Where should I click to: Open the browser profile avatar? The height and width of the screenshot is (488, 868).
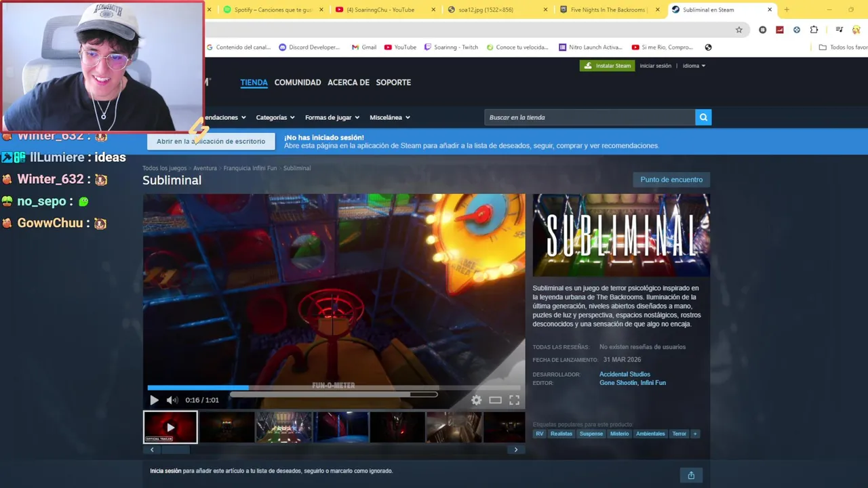tap(856, 29)
